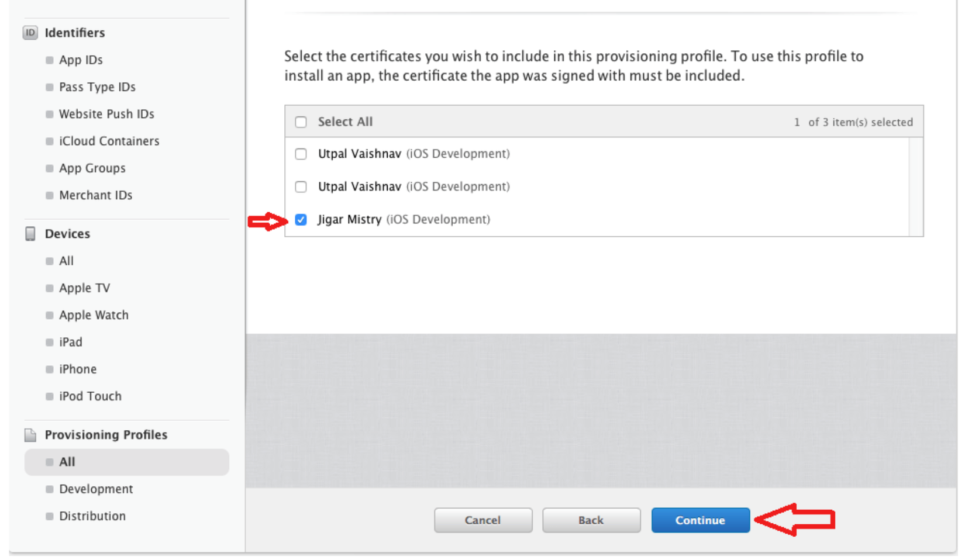Screen dimensions: 965x560
Task: Click the certificate list scrollbar
Action: (916, 187)
